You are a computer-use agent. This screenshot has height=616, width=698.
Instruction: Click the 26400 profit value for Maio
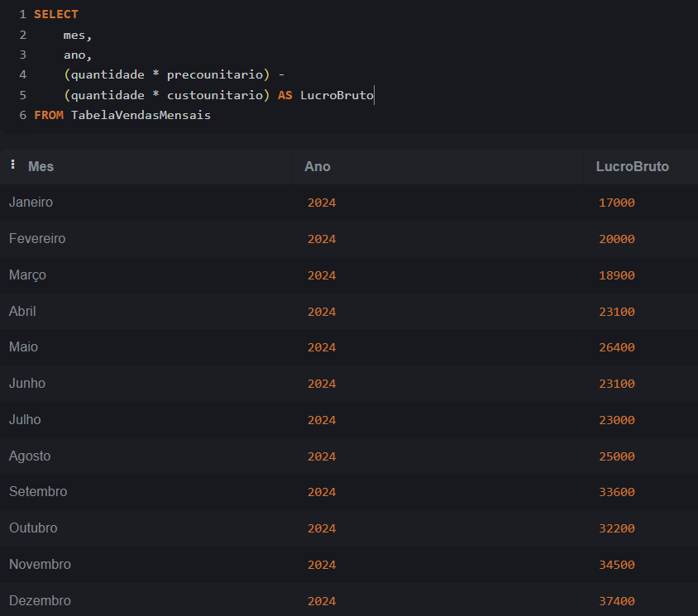point(616,347)
